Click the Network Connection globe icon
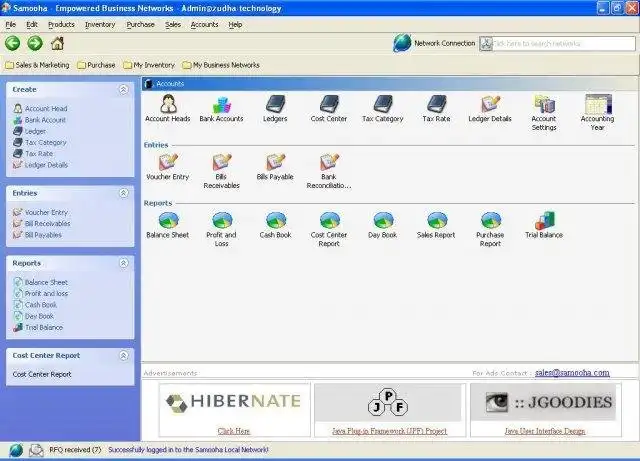 point(402,43)
